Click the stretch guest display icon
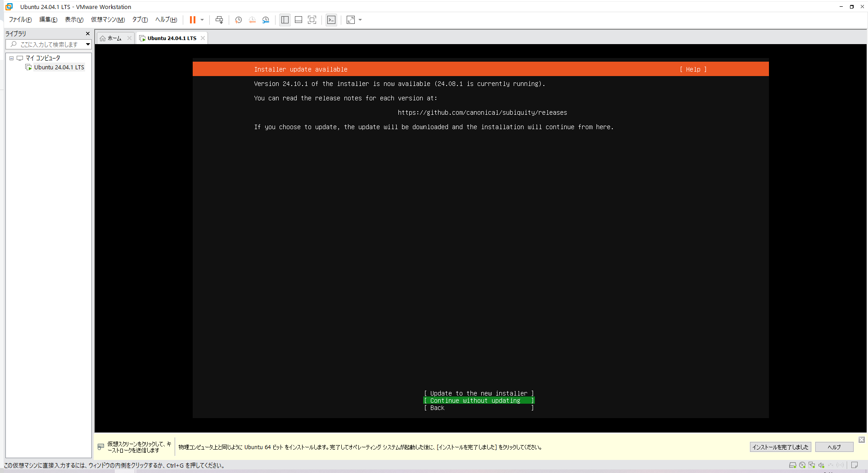 coord(351,20)
